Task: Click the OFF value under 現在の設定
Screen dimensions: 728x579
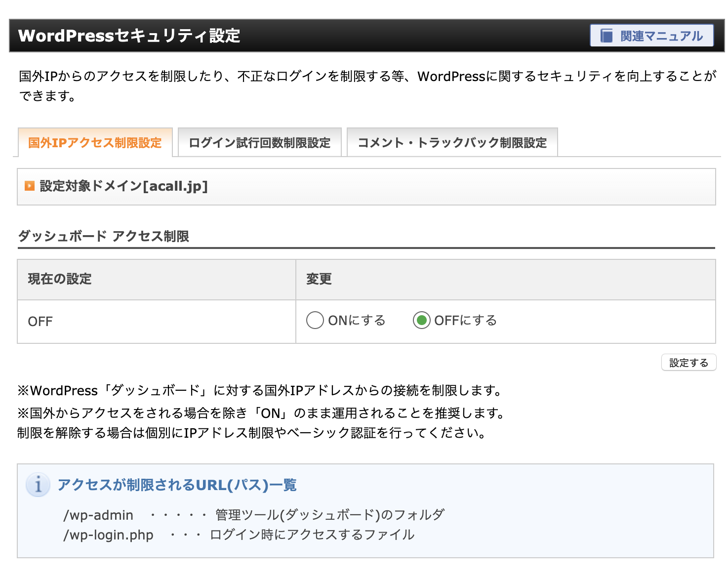Action: click(40, 322)
